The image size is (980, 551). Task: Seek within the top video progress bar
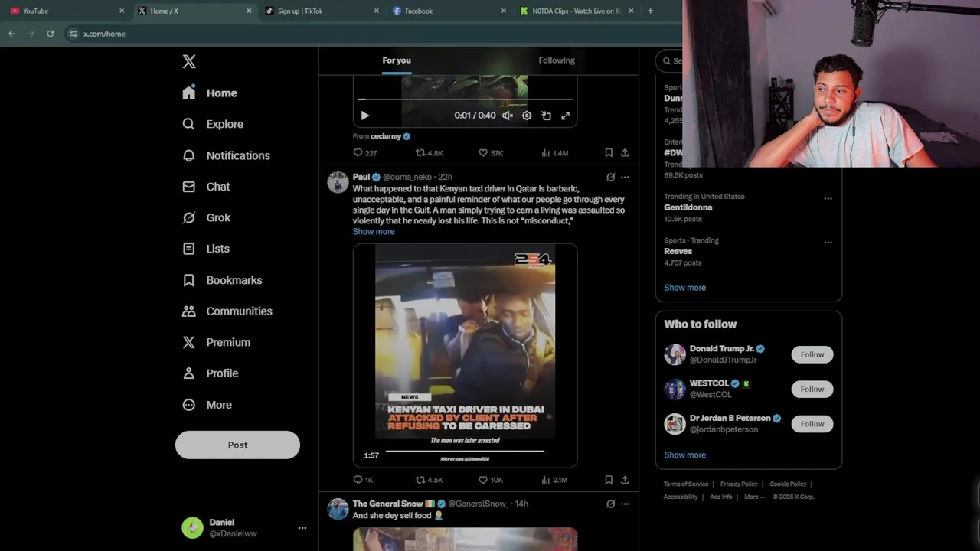(x=465, y=99)
